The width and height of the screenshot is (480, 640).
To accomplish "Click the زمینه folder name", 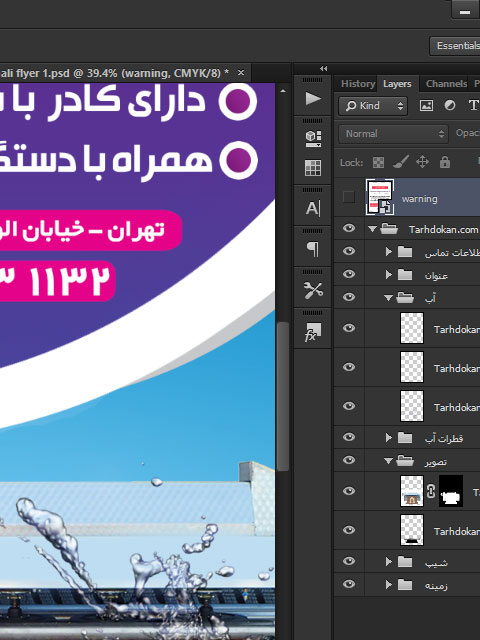I will pos(436,586).
